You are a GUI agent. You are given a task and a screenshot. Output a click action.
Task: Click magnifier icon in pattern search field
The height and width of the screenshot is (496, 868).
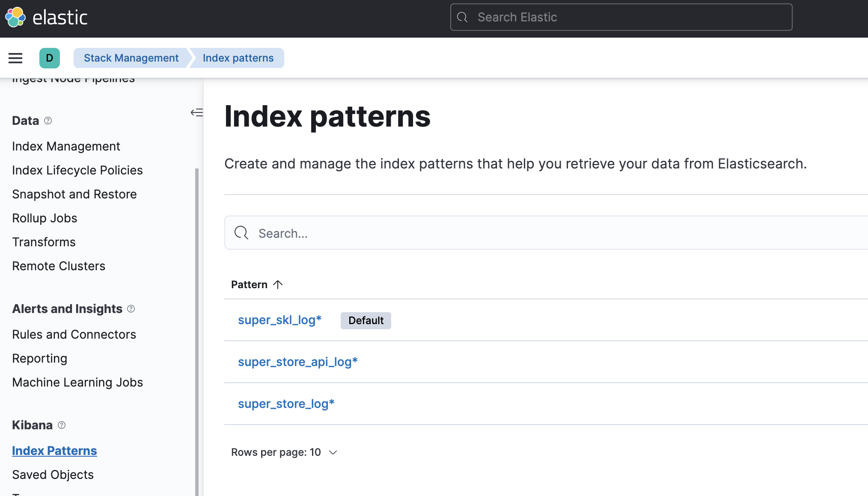(x=241, y=233)
